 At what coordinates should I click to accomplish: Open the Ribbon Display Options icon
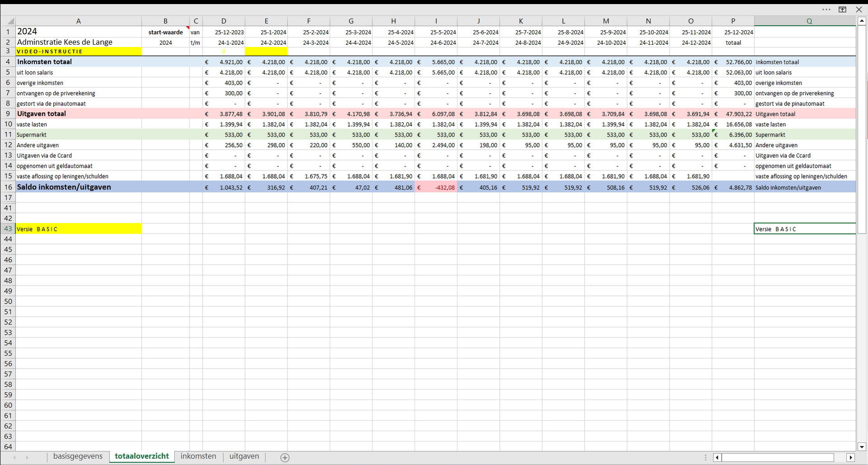click(x=842, y=9)
